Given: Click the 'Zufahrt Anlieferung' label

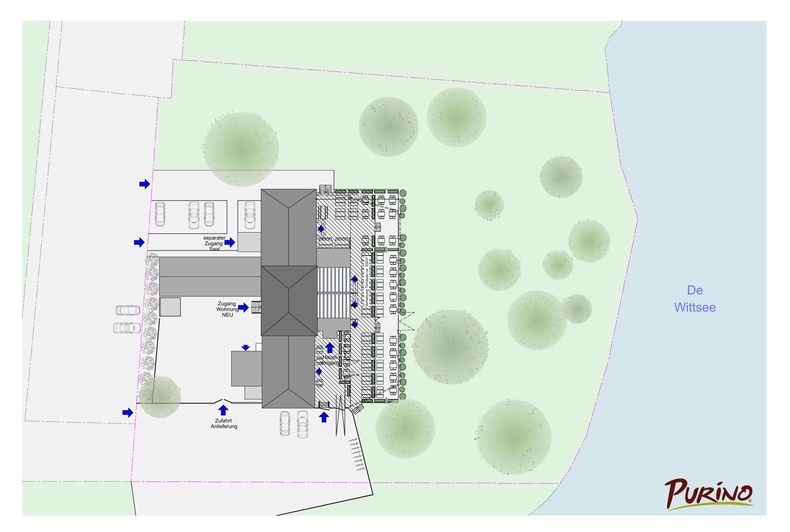Looking at the screenshot, I should (224, 423).
